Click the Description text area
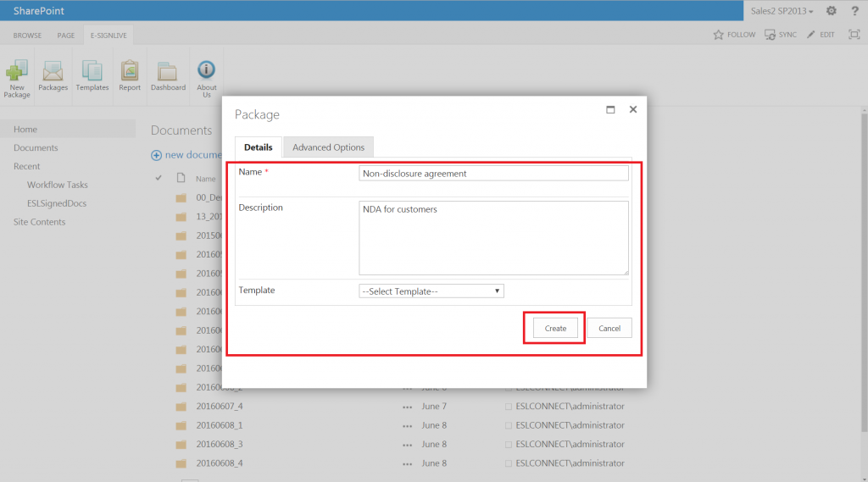 [493, 238]
